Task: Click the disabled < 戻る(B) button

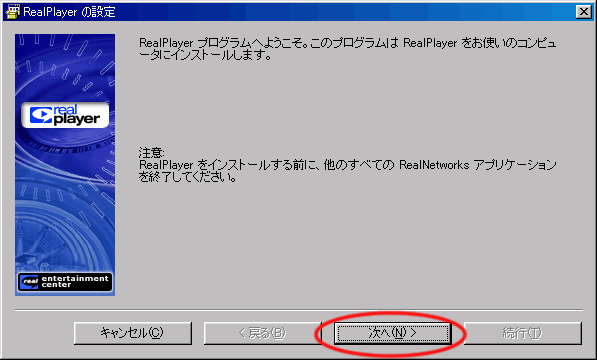Action: click(263, 333)
